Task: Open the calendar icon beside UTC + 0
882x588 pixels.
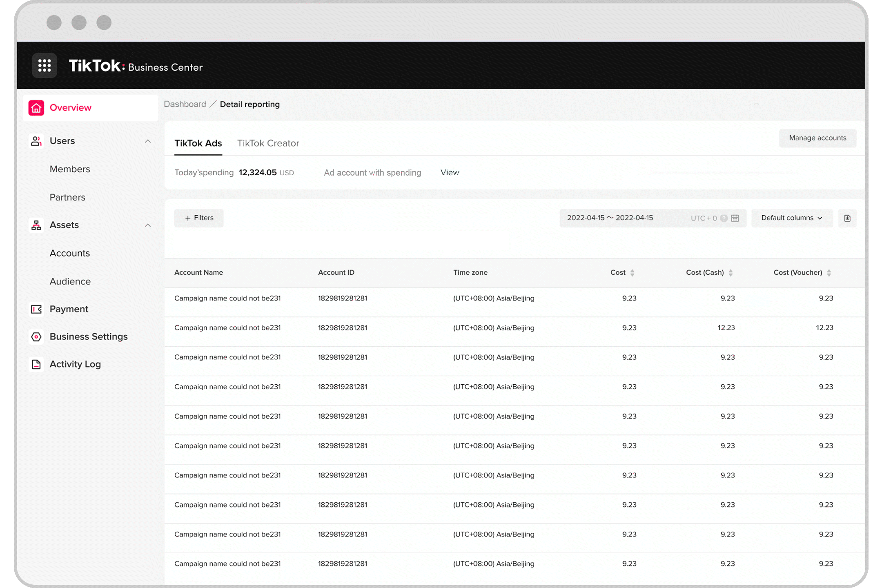Action: tap(735, 218)
